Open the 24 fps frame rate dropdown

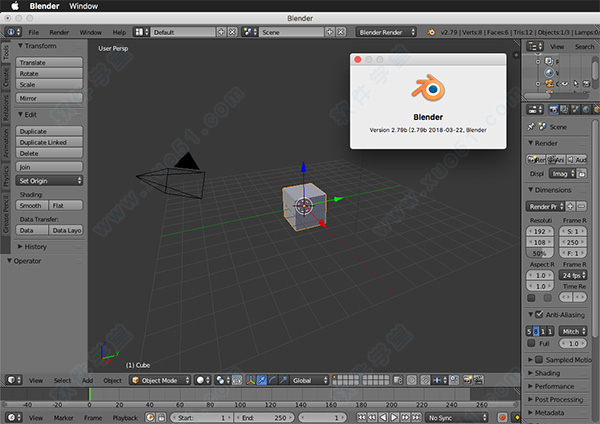(x=573, y=275)
